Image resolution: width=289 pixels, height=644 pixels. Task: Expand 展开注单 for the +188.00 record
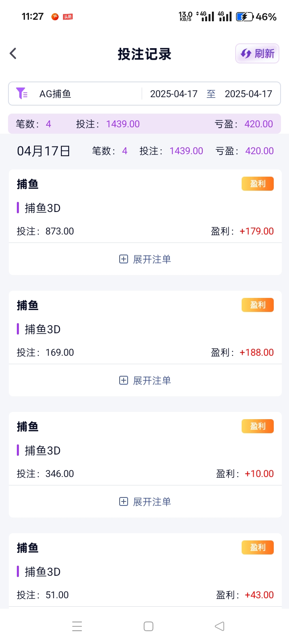(152, 381)
